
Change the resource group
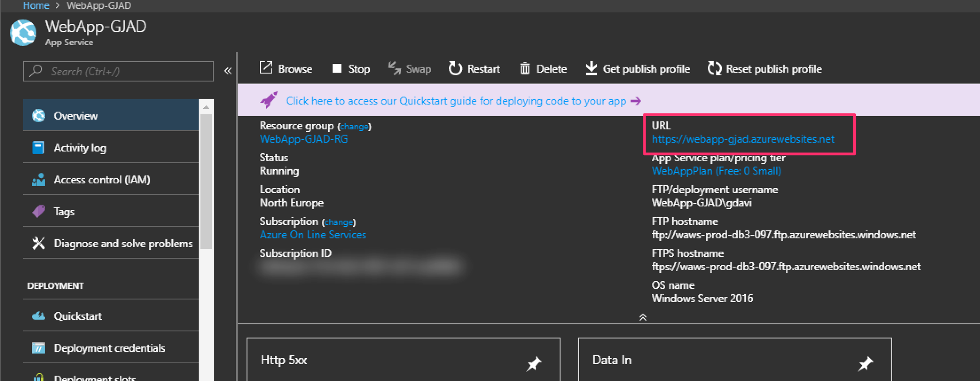pos(354,127)
